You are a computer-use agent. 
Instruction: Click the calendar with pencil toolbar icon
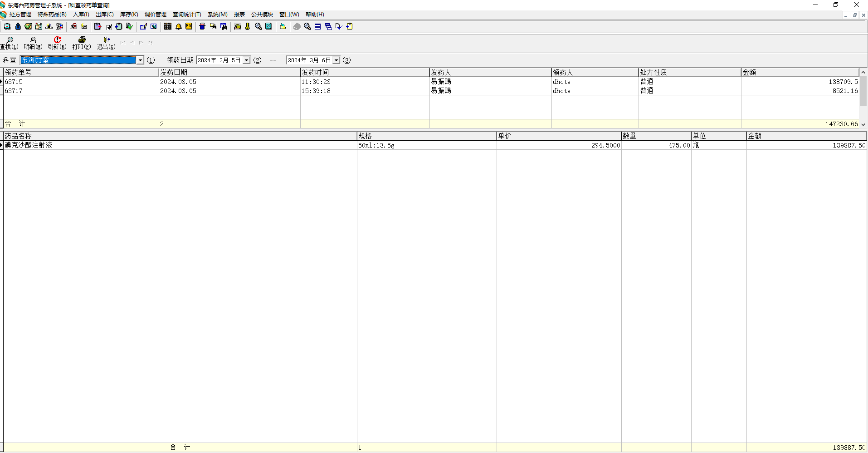pyautogui.click(x=143, y=27)
